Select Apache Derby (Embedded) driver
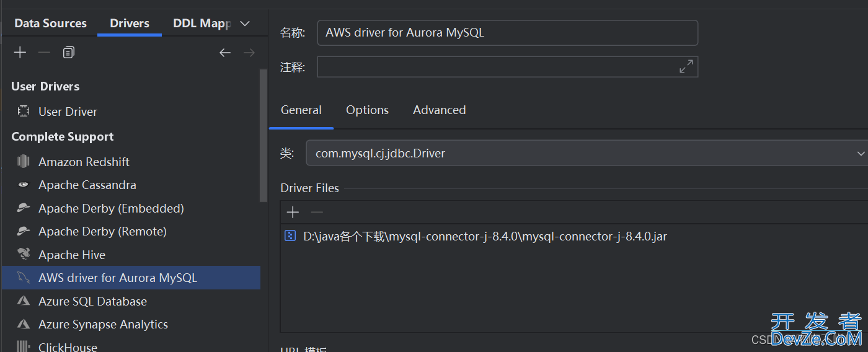 130,208
